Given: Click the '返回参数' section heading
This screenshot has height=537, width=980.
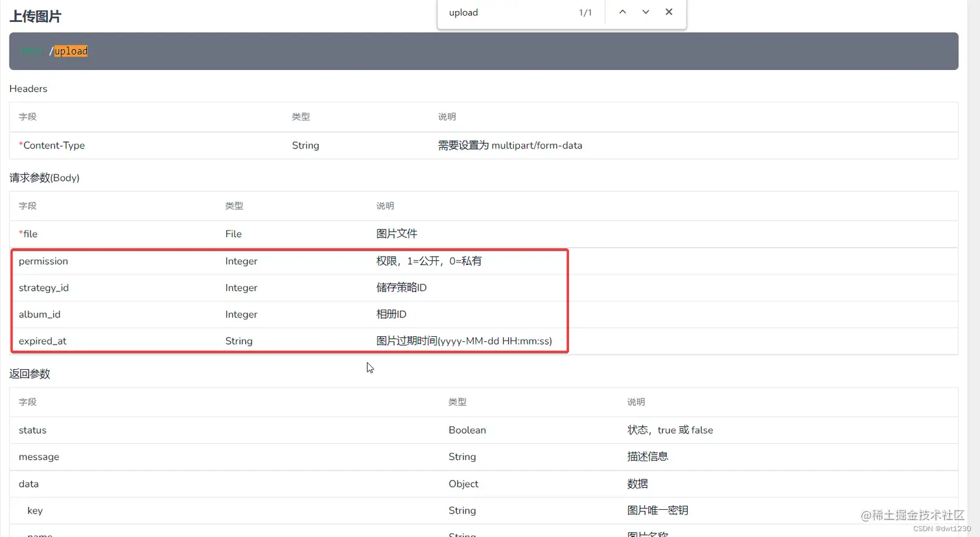Looking at the screenshot, I should tap(30, 374).
